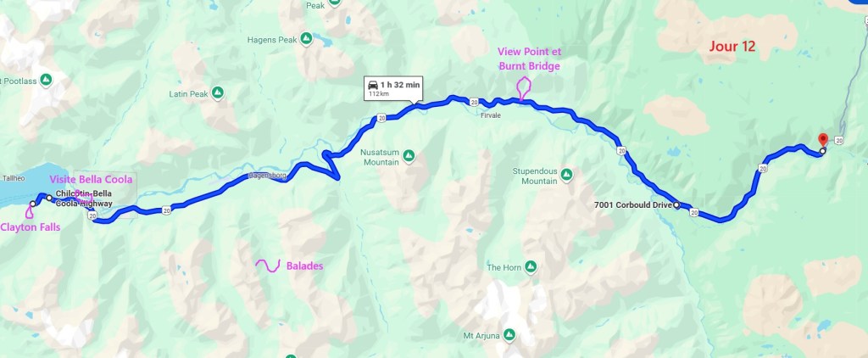
Task: Click the Visite Bella Coola annotation
Action: 92,180
